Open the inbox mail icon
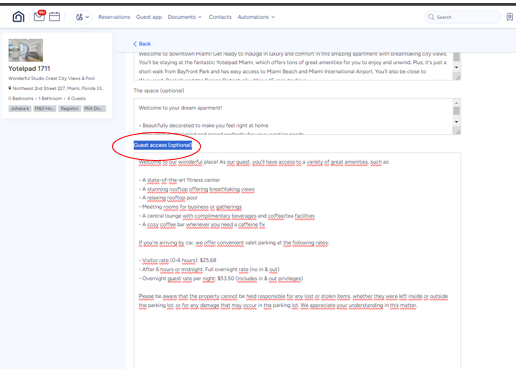The height and width of the screenshot is (369, 521). point(39,16)
